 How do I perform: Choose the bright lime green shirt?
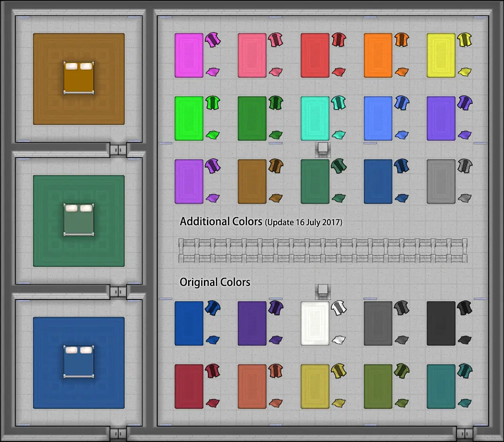(x=213, y=103)
